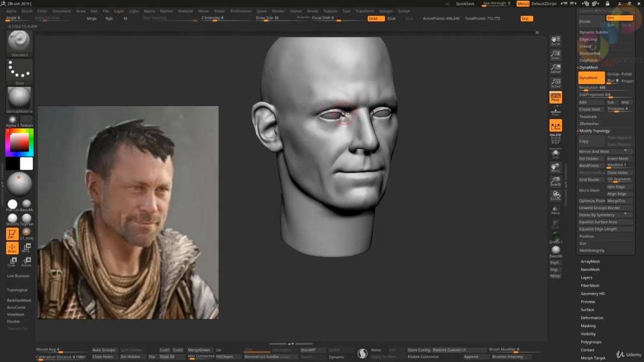Open the Stroke menu
Screen dimensions: 644x362
pyautogui.click(x=312, y=11)
